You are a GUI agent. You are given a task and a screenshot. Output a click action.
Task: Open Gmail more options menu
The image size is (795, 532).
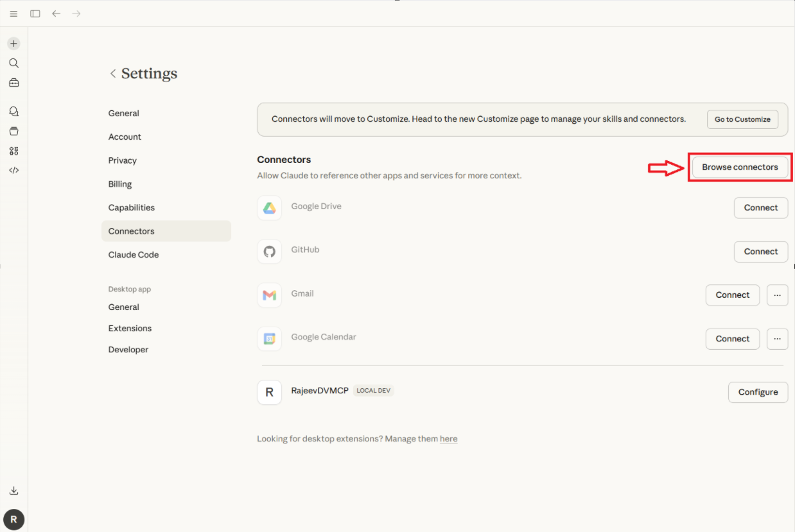[x=777, y=295]
